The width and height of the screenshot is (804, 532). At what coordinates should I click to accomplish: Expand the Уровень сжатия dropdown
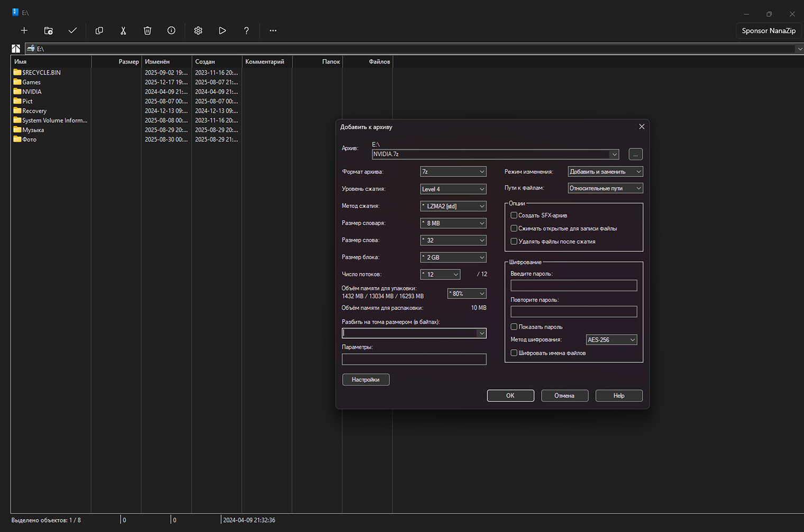(453, 189)
